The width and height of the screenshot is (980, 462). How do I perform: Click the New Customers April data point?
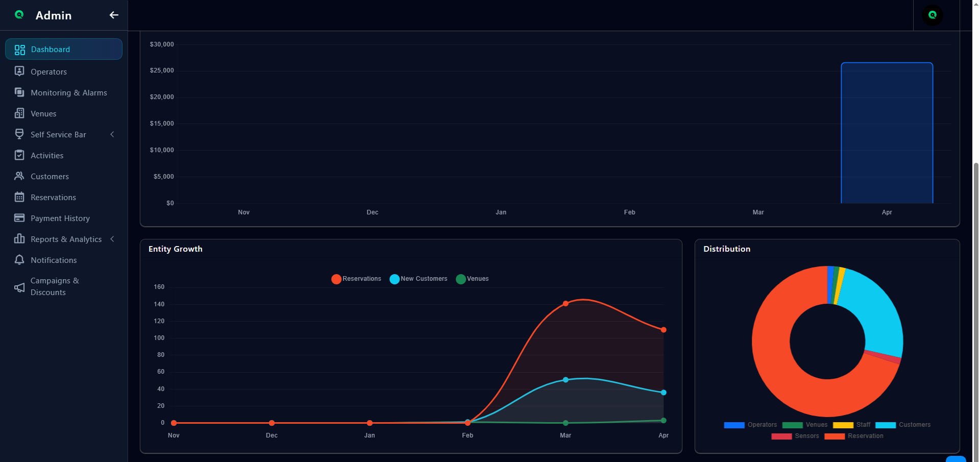664,393
